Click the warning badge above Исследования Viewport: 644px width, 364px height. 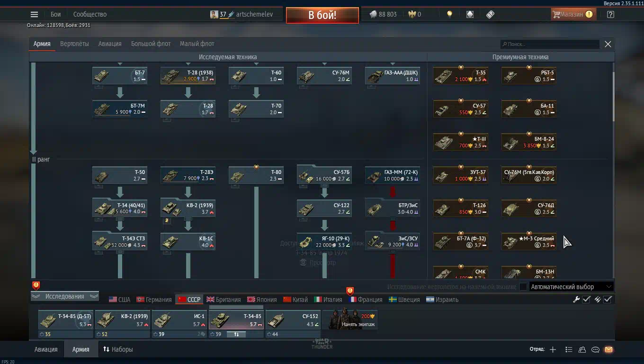pyautogui.click(x=36, y=285)
